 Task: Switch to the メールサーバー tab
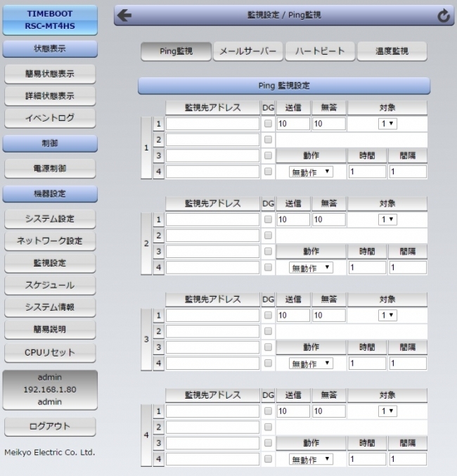[248, 51]
